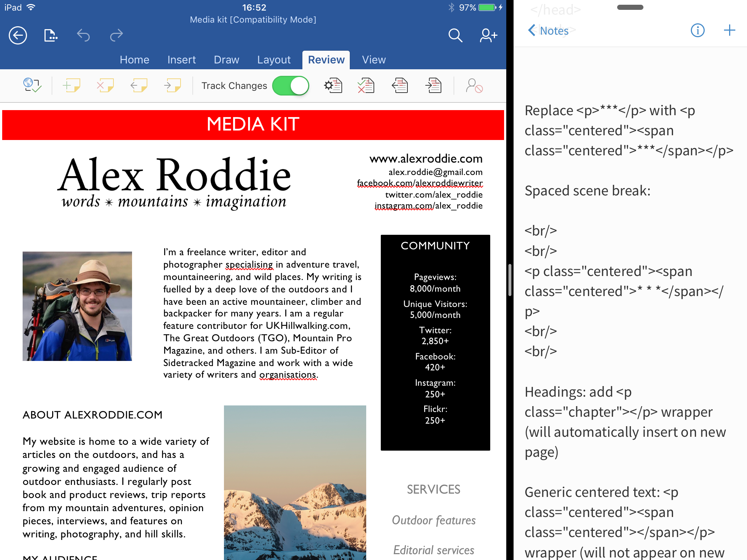Show note info via the i icon

[697, 31]
